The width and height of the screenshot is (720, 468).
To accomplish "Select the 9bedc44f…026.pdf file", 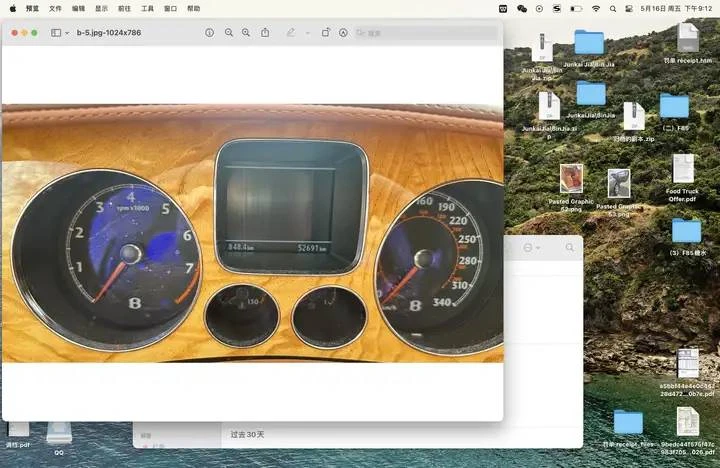I will click(x=687, y=421).
